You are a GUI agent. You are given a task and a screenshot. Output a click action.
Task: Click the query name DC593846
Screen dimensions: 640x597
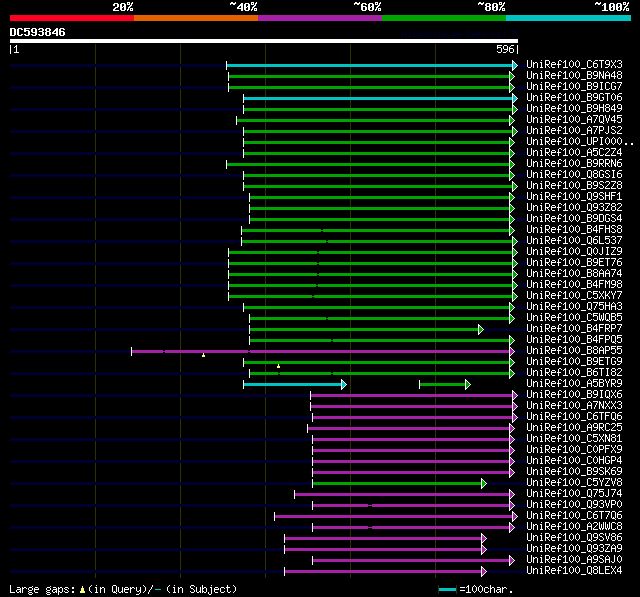click(37, 32)
